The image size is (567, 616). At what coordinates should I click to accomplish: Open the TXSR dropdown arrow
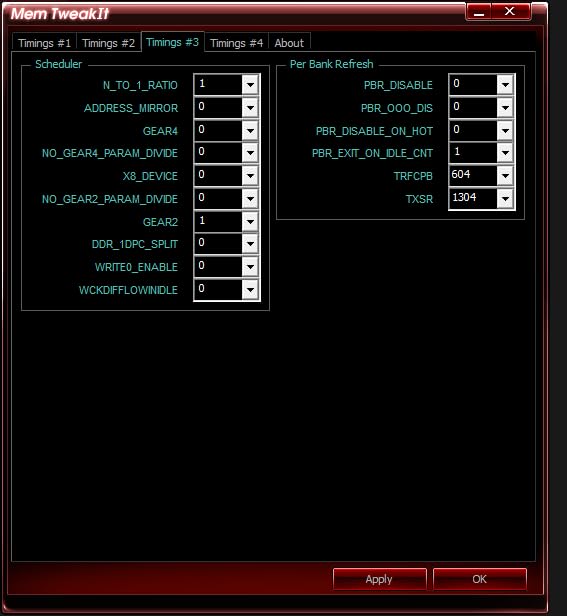(505, 198)
